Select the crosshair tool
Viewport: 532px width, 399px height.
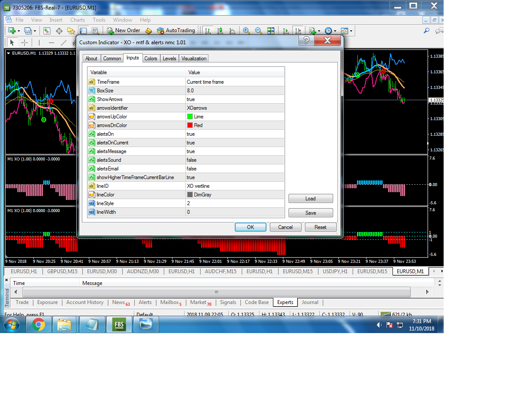pos(25,43)
